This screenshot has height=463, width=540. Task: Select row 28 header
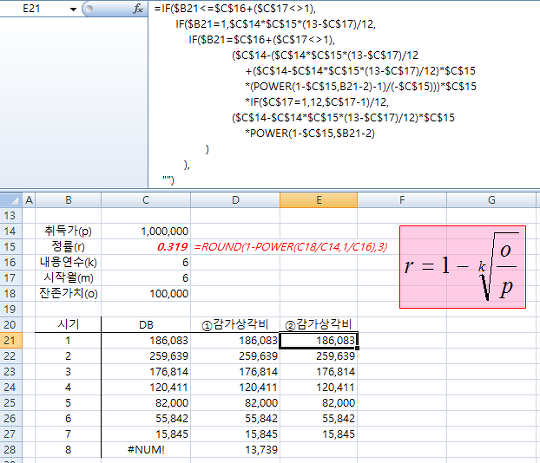pyautogui.click(x=11, y=450)
